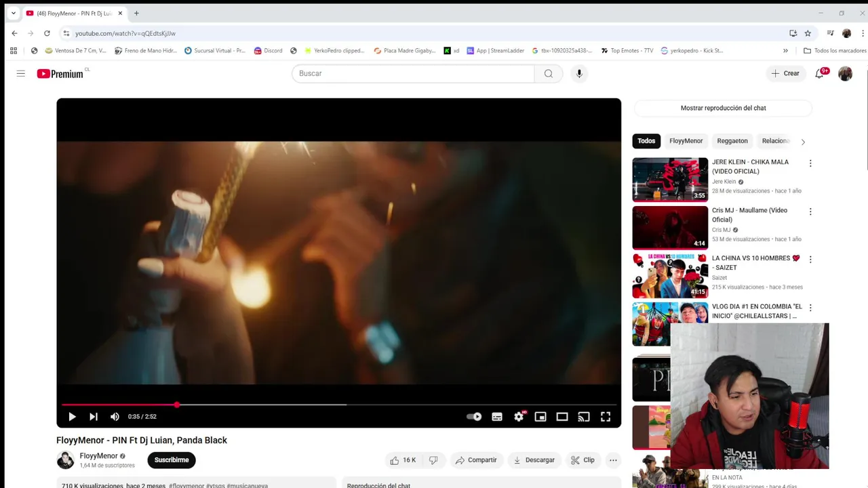The height and width of the screenshot is (488, 868).
Task: Open FloyyMenor channel avatar
Action: (65, 460)
